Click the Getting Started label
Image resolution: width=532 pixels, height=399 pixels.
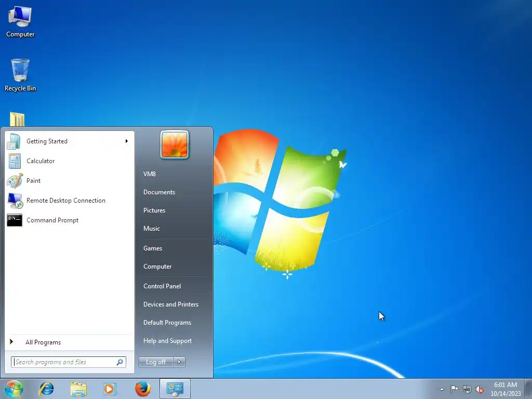pos(47,141)
